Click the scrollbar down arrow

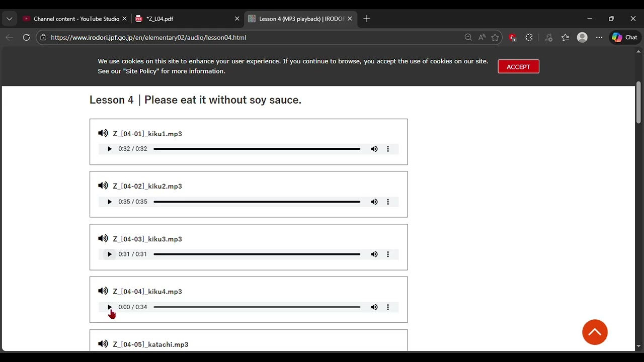coord(638,346)
